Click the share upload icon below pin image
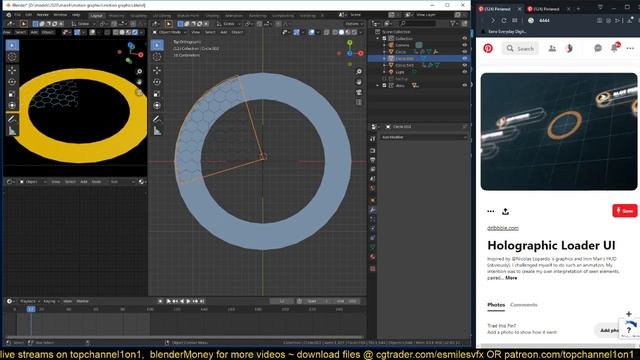Image resolution: width=640 pixels, height=360 pixels. pos(505,211)
